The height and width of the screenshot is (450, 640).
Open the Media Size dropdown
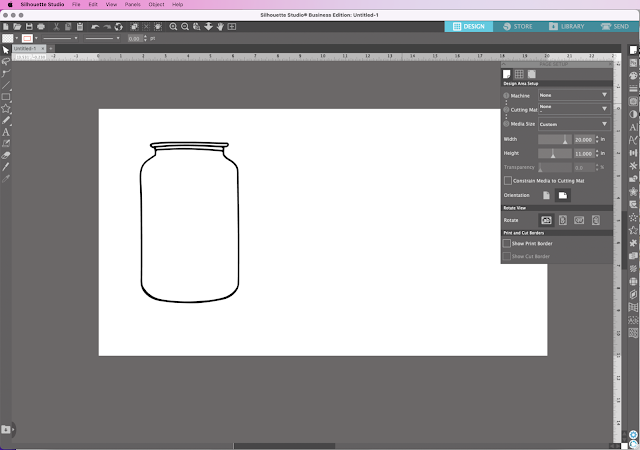click(x=573, y=124)
